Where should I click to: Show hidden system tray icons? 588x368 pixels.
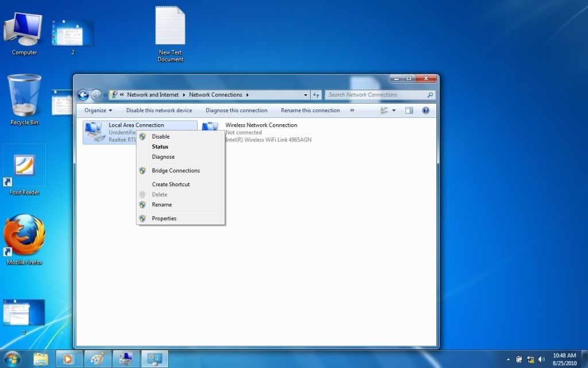coord(508,359)
